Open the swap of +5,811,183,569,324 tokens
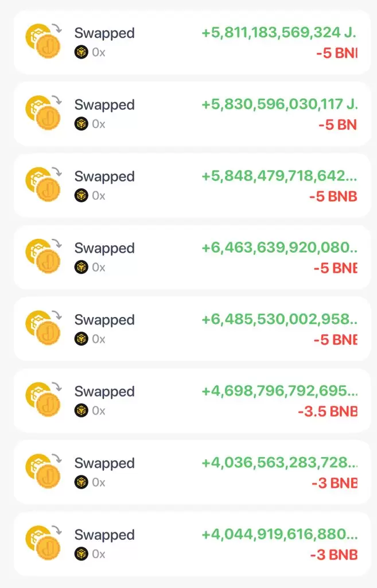 (x=192, y=42)
